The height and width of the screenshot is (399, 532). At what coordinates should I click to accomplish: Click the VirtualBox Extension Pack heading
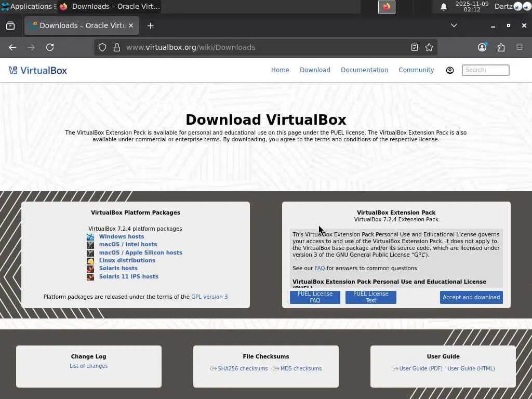tap(396, 212)
